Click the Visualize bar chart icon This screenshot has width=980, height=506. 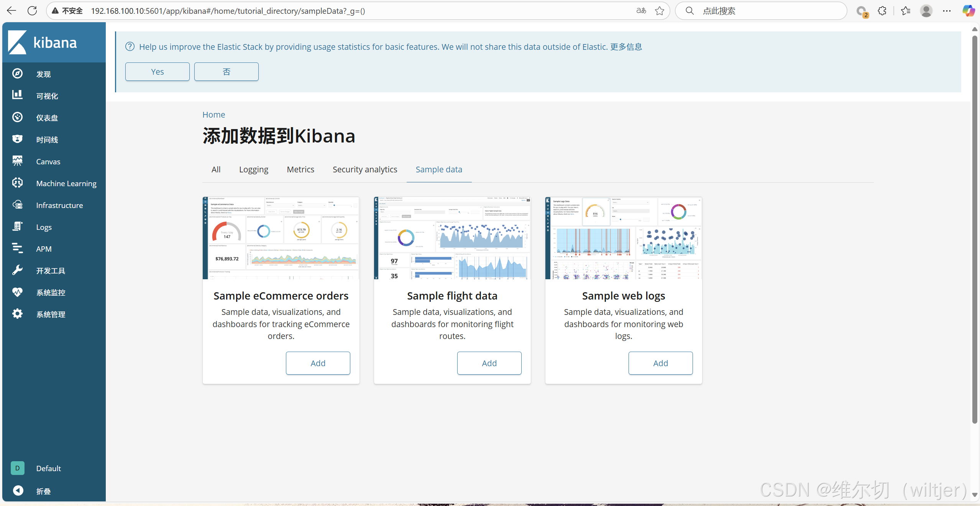pyautogui.click(x=17, y=95)
